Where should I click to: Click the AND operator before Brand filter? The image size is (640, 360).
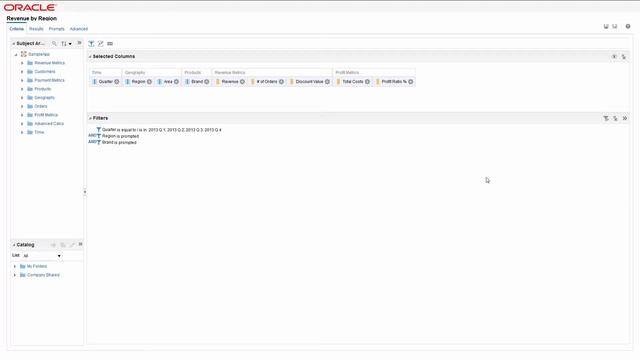point(92,142)
